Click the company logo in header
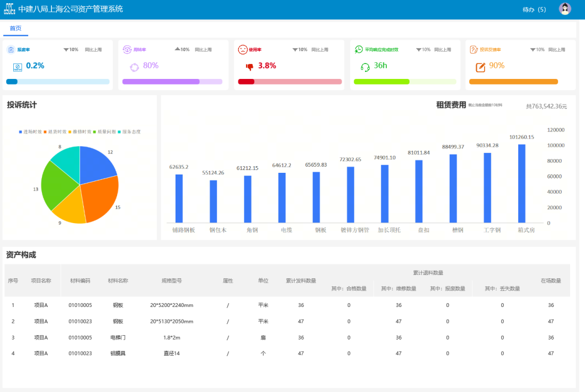This screenshot has width=585, height=392. point(9,9)
